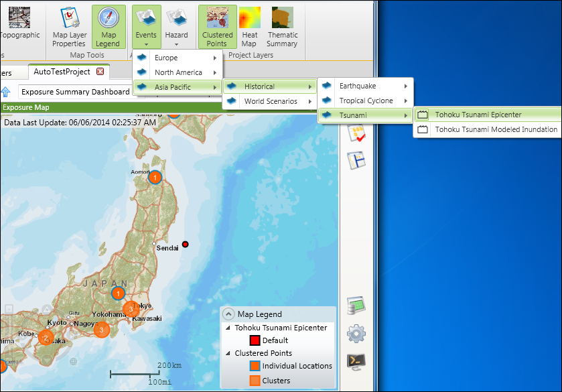The image size is (562, 392).
Task: Open Map Layer Properties tool
Action: [x=68, y=27]
